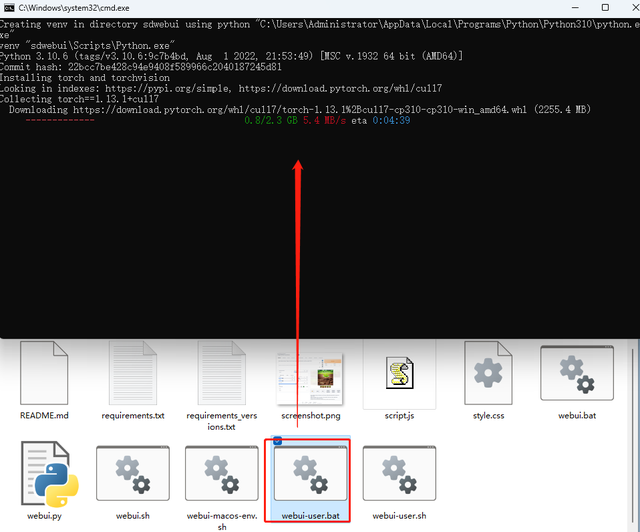Viewport: 640px width, 532px height.
Task: Click the file explorer vertical scrollbar
Action: [632, 437]
